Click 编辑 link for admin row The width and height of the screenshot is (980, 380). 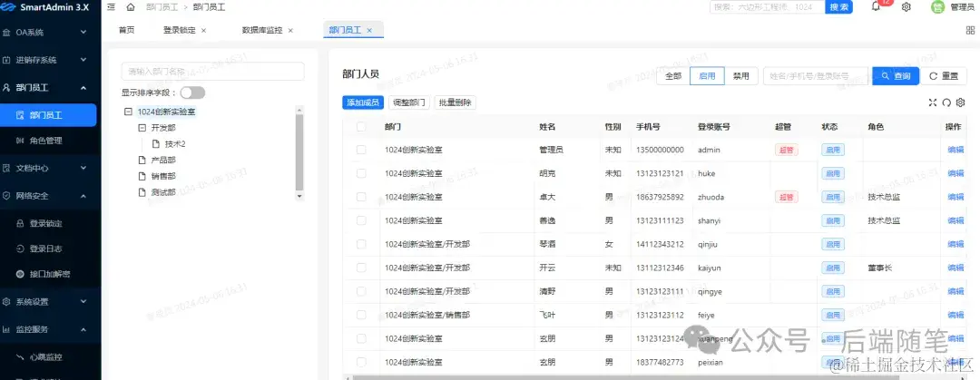(955, 150)
